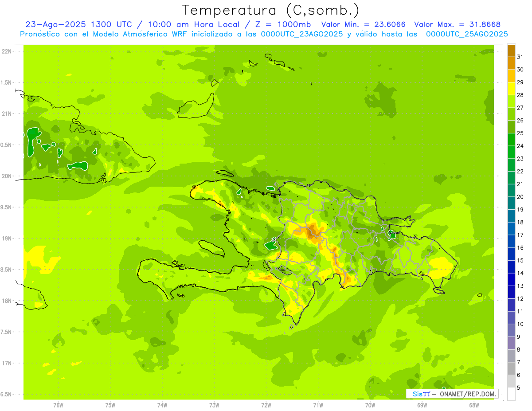This screenshot has width=532, height=411.
Task: Click the white swatch below legend value 5
Action: [x=511, y=394]
